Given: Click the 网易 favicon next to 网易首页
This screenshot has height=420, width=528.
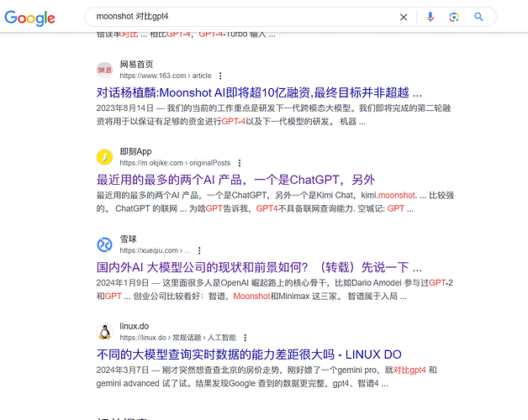Looking at the screenshot, I should point(105,70).
